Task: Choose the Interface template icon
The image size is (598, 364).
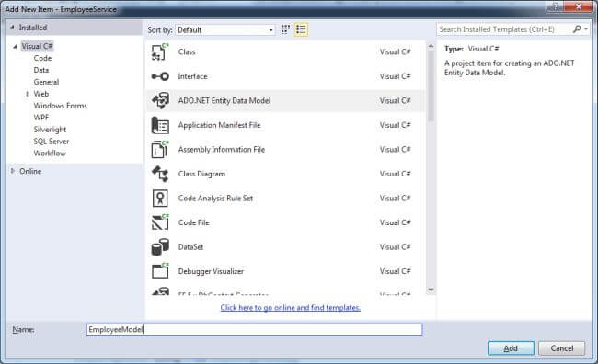Action: point(160,76)
